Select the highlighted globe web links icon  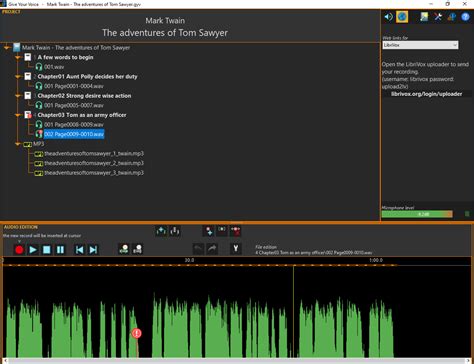[x=402, y=17]
